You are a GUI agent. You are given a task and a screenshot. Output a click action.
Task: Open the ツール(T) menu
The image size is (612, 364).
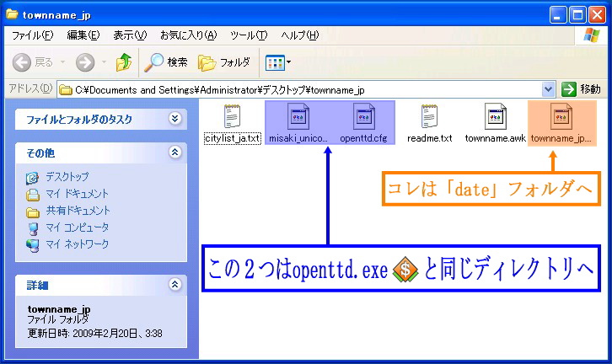tap(249, 35)
